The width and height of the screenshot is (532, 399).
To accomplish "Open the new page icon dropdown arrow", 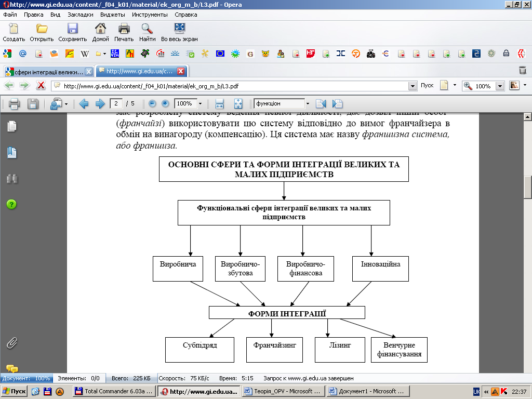I will pos(455,85).
